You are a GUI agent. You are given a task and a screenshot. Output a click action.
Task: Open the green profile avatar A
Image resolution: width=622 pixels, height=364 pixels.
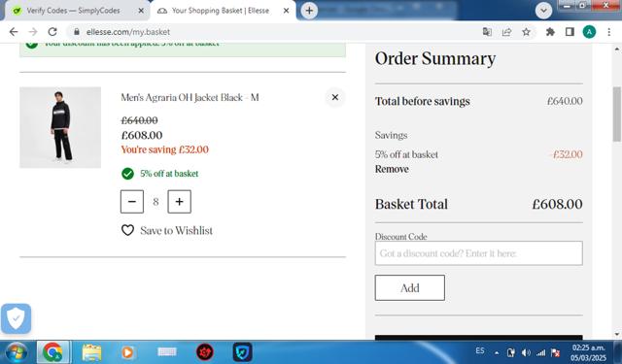[x=589, y=32]
